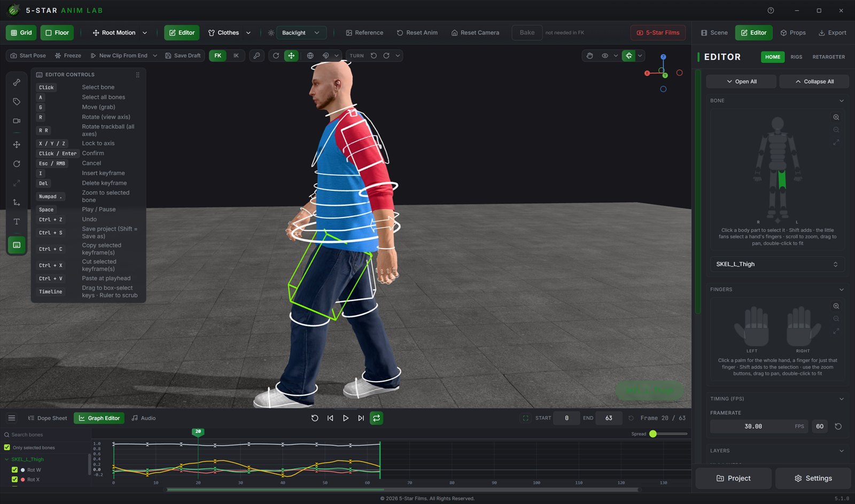Zoom in on the bone body diagram

point(836,117)
